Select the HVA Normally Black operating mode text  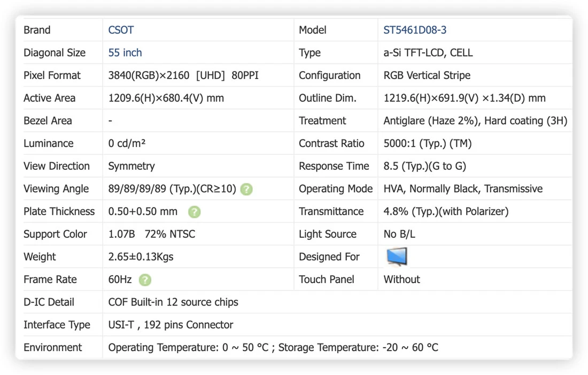pos(463,189)
